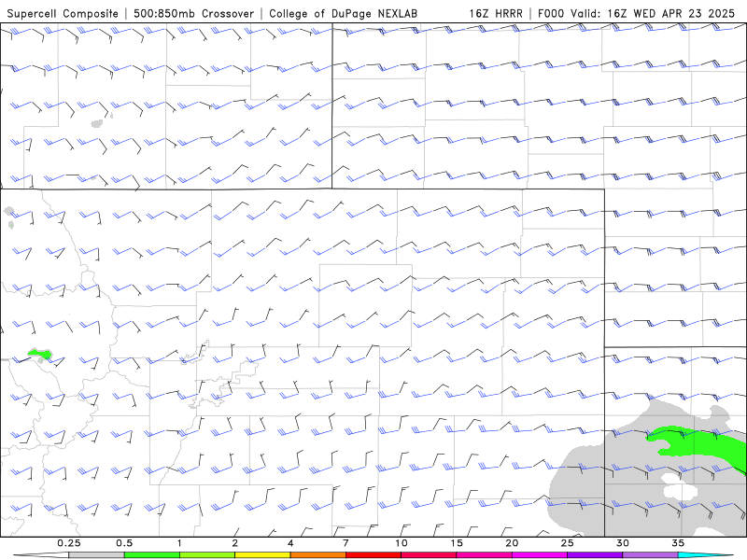Select the violet 25–30 colorbar segment
The width and height of the screenshot is (747, 560).
(595, 555)
